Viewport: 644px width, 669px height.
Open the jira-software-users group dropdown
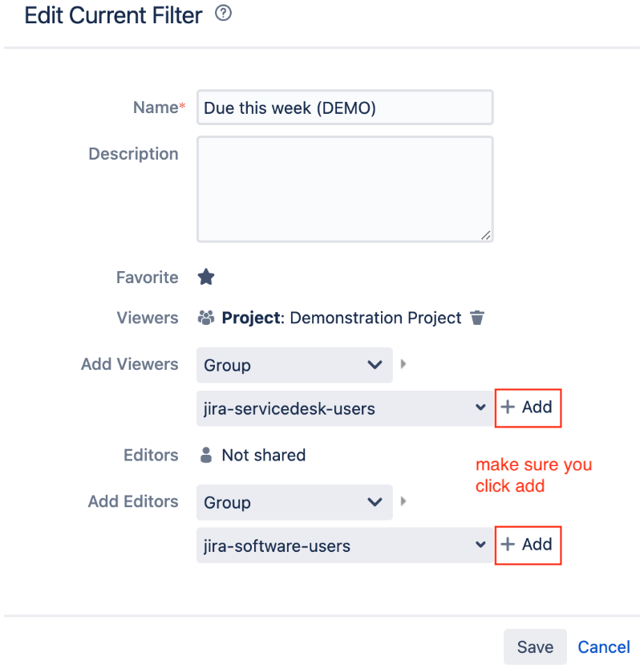click(x=345, y=545)
